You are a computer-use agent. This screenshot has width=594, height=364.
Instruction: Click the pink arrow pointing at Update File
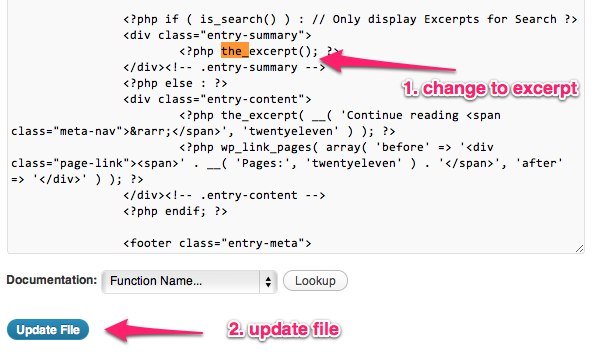pos(153,330)
